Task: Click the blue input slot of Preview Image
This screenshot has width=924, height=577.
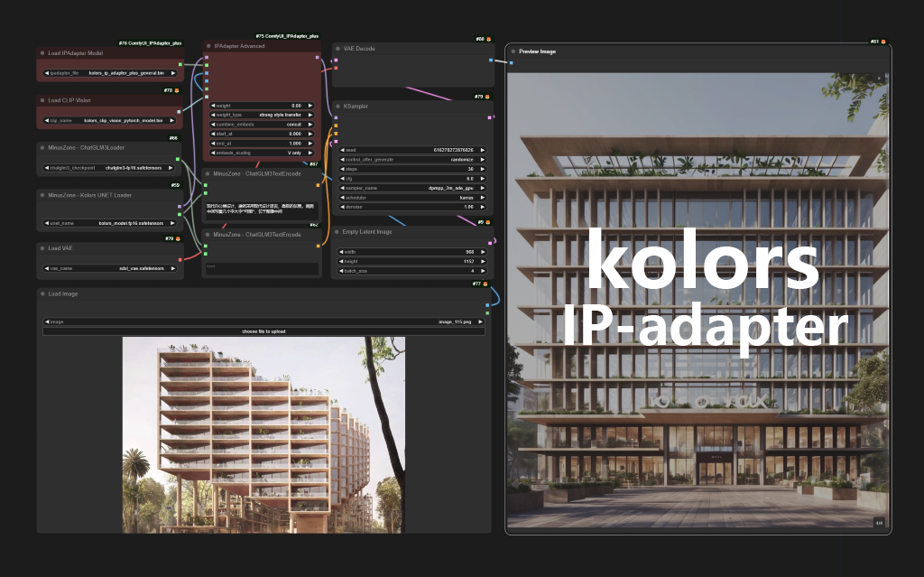Action: [x=512, y=62]
